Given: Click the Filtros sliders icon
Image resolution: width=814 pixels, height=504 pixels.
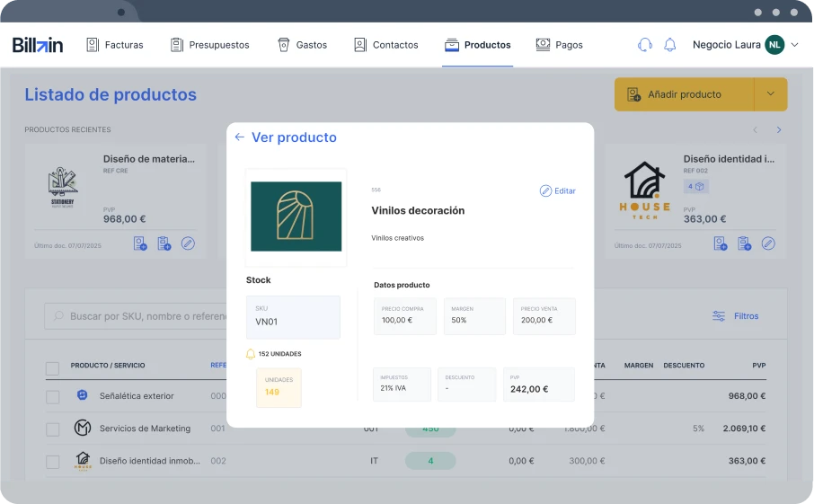Looking at the screenshot, I should point(719,316).
